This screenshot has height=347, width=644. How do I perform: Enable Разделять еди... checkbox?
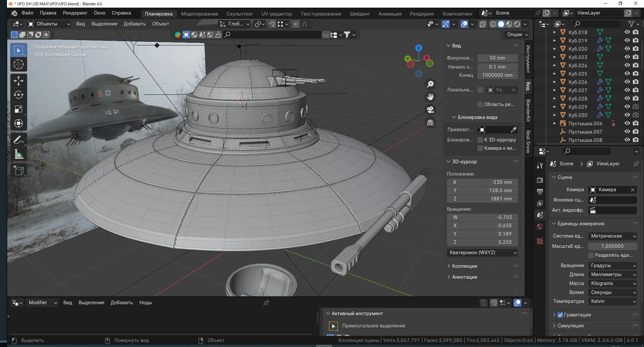(591, 255)
